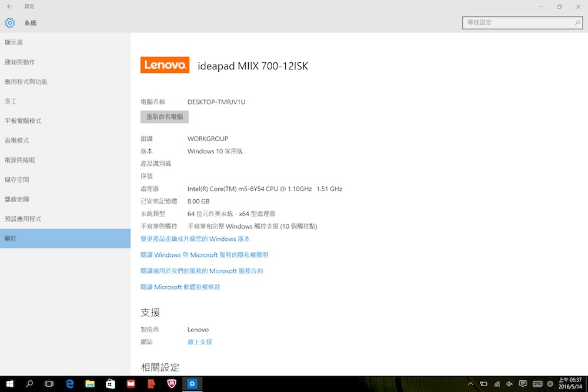The height and width of the screenshot is (392, 588).
Task: Click computer name DESKTOP-TMRJV1U text
Action: (216, 102)
